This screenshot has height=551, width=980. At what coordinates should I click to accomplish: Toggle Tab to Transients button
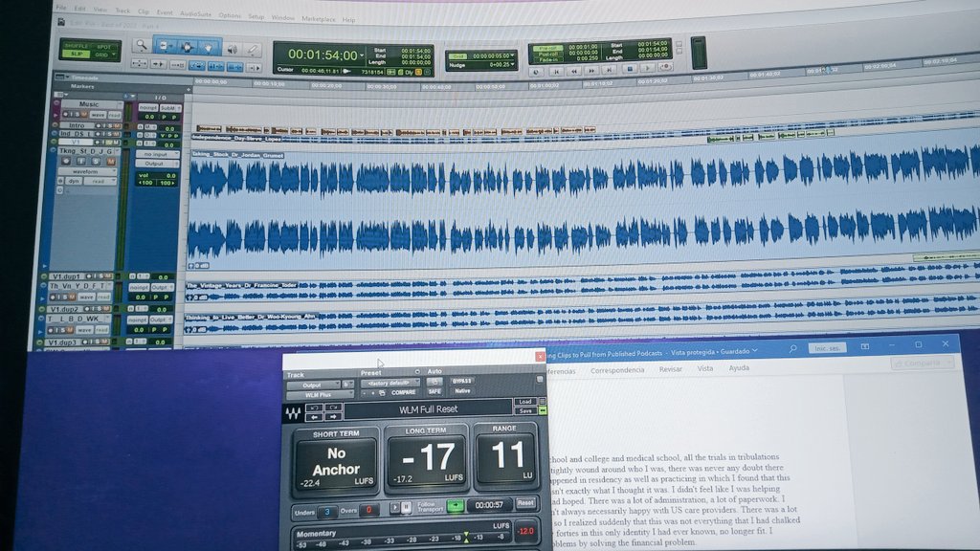coord(159,64)
